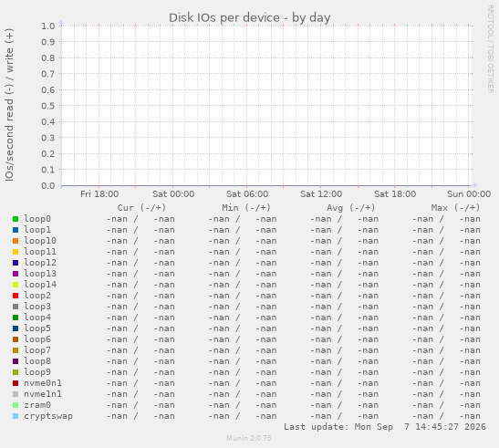Click the loop0 green legend swatch

(16, 219)
